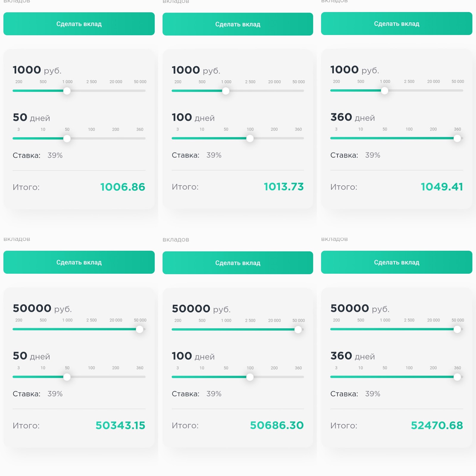Click "Сделать вклад" above the 50000 руб. 100 дней calculator
The image size is (476, 476).
tap(238, 263)
